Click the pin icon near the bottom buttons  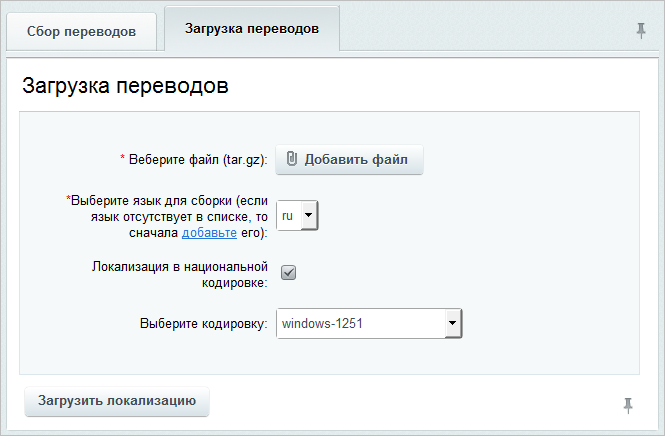coord(628,405)
